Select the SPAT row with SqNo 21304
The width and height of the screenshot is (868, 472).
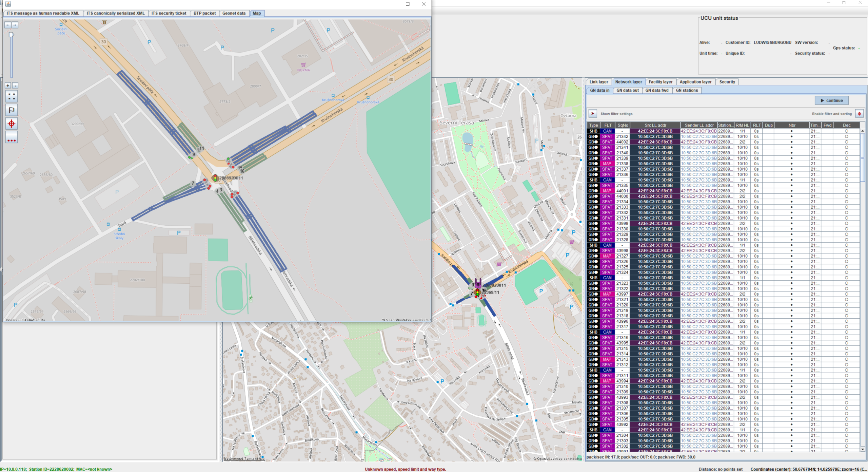pos(724,435)
